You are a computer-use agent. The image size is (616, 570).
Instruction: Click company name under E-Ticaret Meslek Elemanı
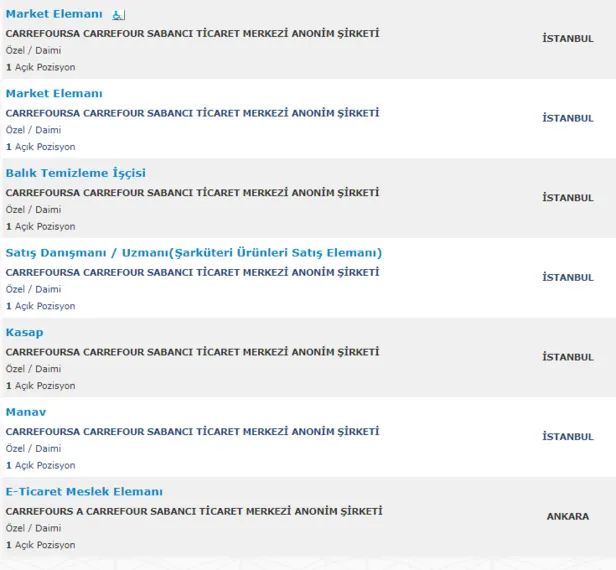(194, 511)
